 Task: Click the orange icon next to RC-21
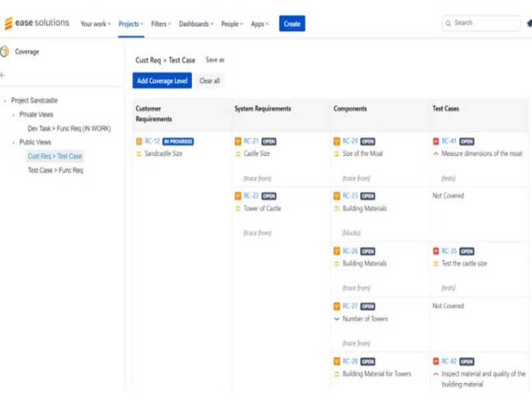238,141
